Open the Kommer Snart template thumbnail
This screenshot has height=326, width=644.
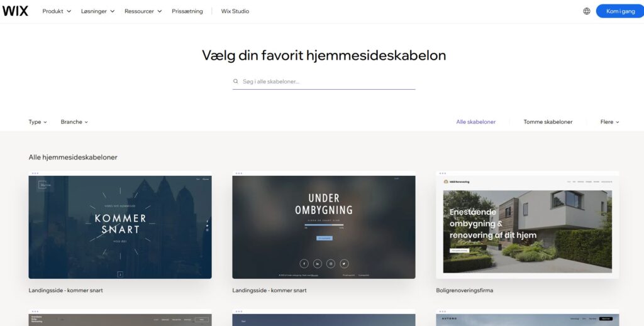click(x=120, y=225)
